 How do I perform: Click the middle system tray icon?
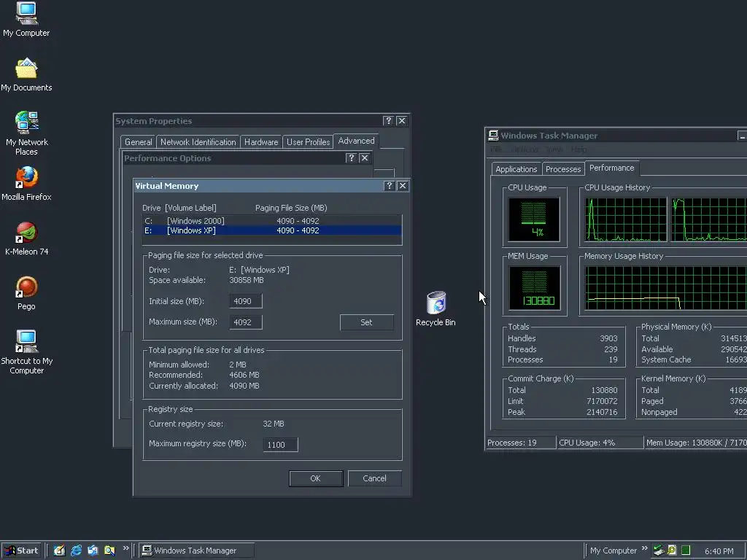(672, 551)
